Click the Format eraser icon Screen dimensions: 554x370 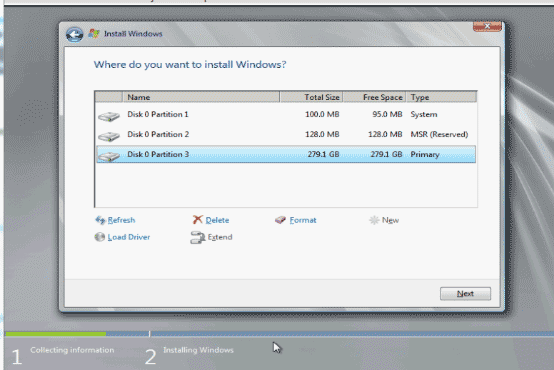[281, 220]
